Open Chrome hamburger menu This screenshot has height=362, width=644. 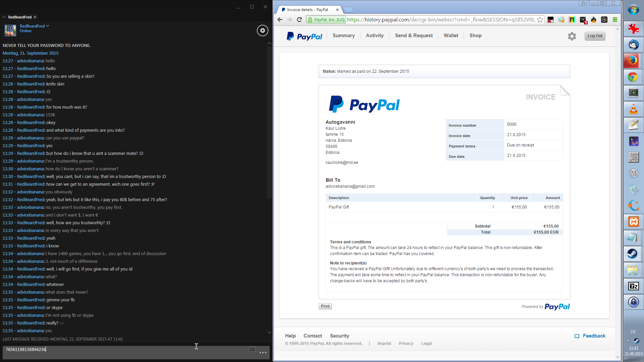615,20
